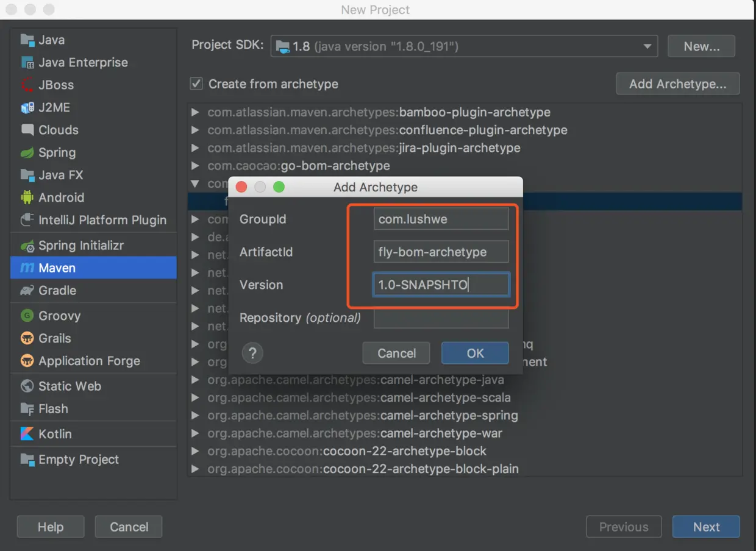Select Gradle project type
The image size is (756, 551).
[x=93, y=291]
